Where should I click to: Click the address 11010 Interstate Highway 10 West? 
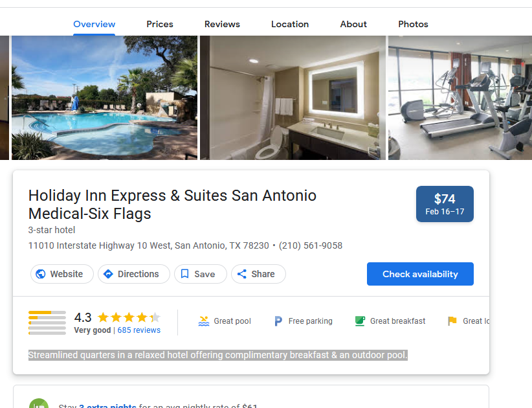click(x=149, y=245)
